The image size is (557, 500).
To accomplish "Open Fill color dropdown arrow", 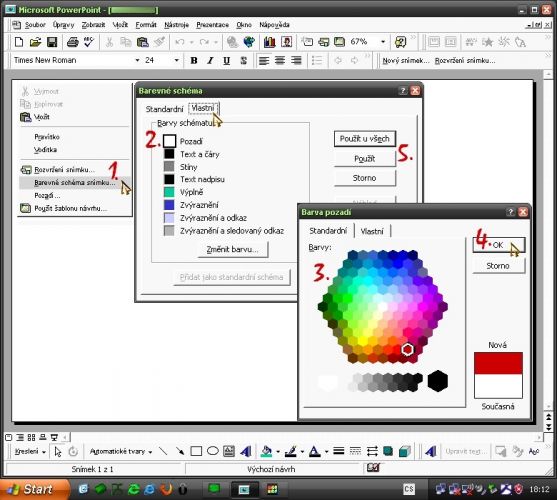I will coord(278,452).
